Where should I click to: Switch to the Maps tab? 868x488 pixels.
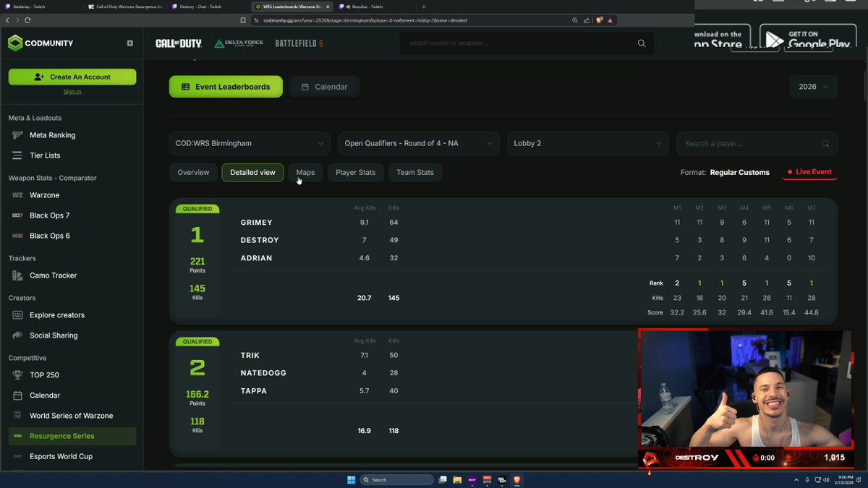pos(305,172)
